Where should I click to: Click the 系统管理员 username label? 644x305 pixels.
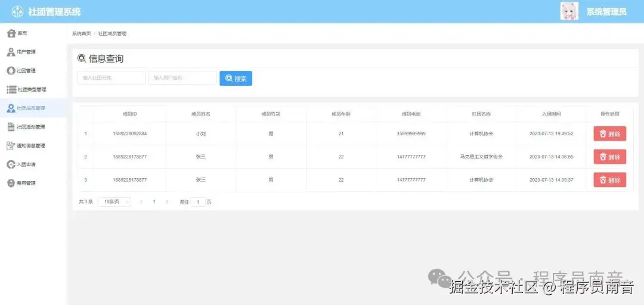pyautogui.click(x=606, y=11)
